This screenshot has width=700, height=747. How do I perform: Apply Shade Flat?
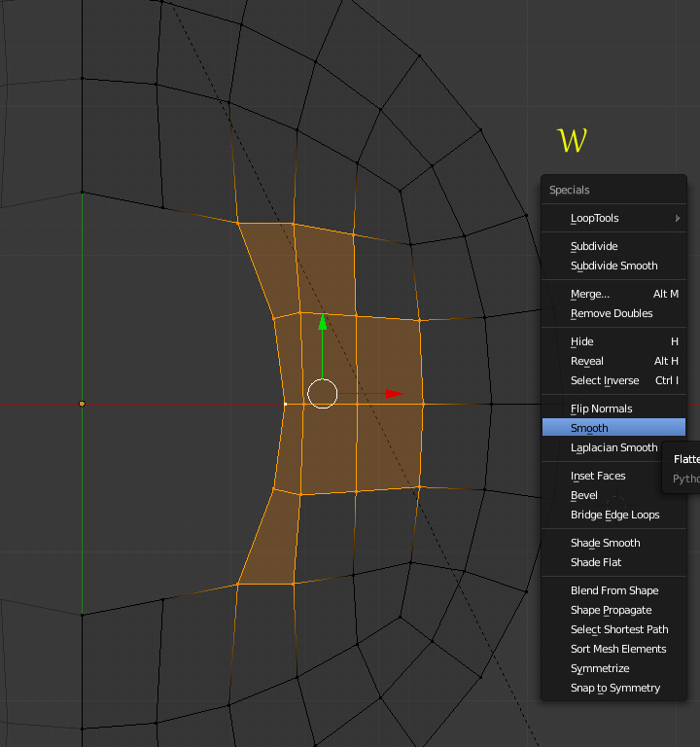tap(613, 562)
